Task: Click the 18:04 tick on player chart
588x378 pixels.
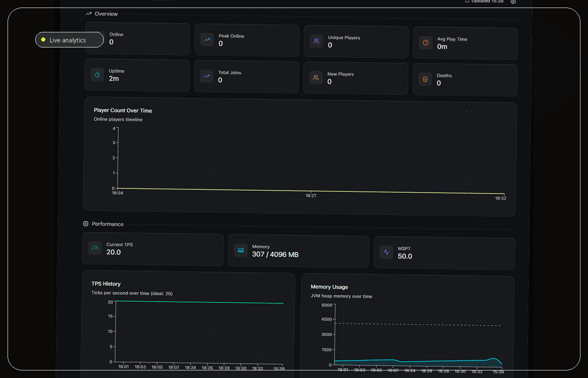Action: (x=118, y=193)
